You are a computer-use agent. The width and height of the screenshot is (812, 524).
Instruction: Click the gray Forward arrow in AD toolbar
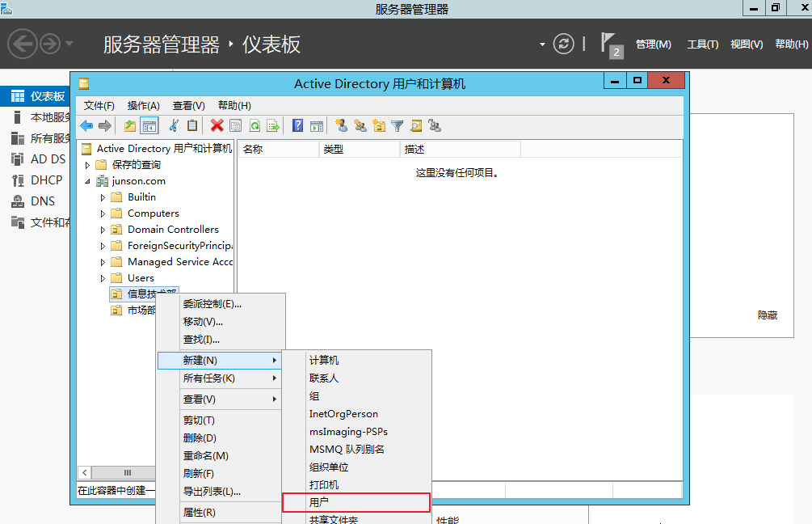pos(105,125)
